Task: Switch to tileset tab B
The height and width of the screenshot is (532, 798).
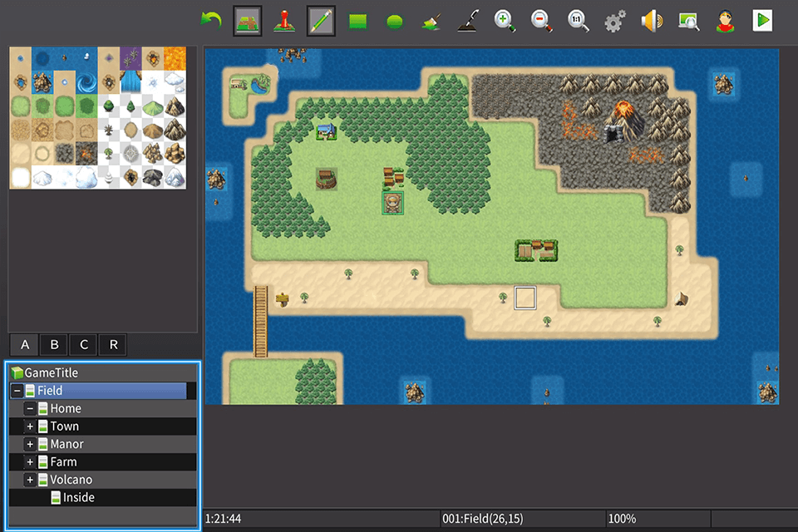Action: [53, 344]
